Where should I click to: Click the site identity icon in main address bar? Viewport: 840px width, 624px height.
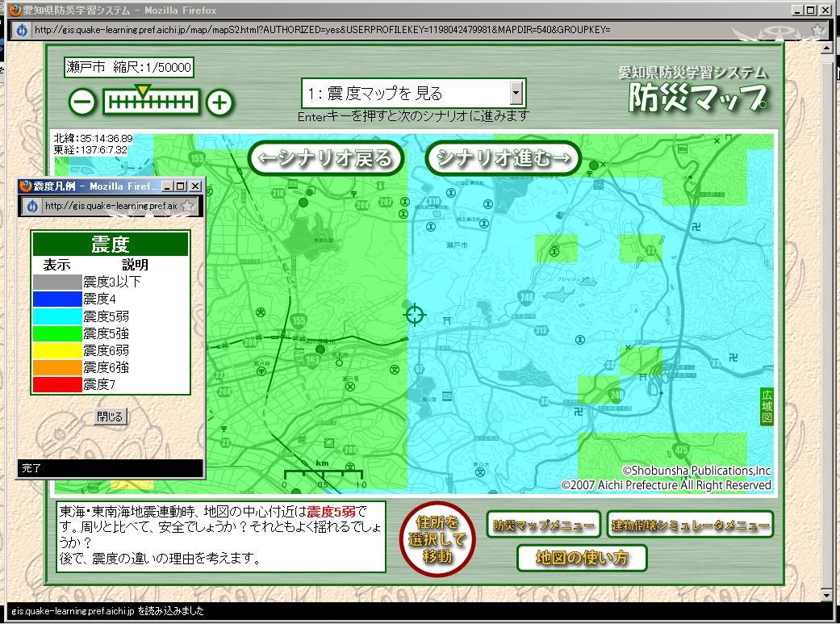pyautogui.click(x=22, y=30)
